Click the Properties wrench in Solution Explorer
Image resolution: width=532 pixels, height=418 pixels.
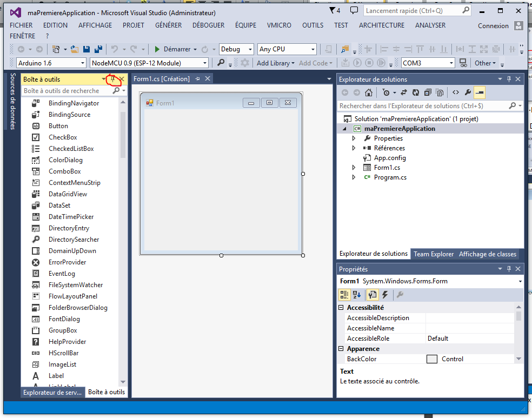coord(468,92)
